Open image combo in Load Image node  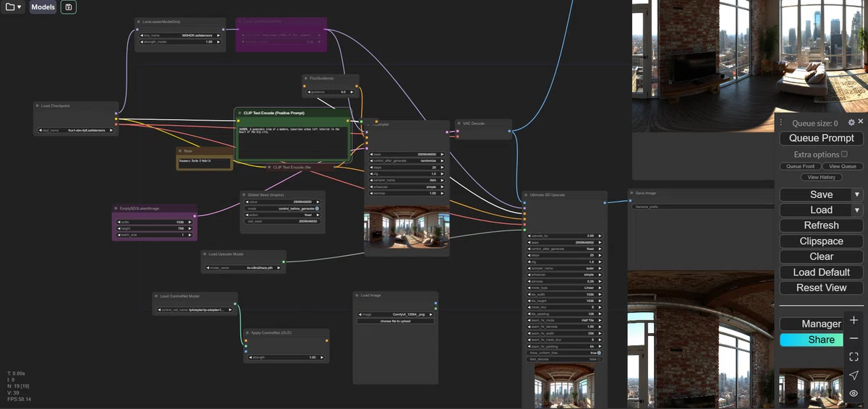(395, 314)
